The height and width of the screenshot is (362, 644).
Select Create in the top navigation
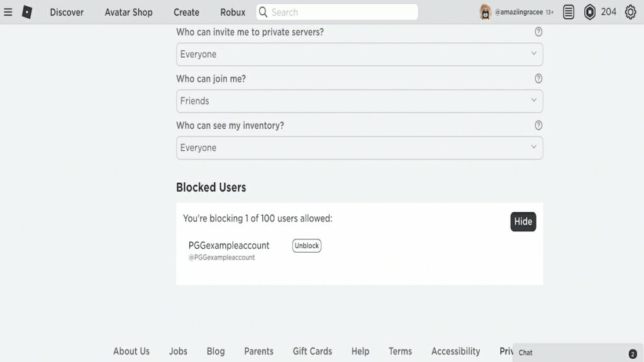[x=186, y=12]
